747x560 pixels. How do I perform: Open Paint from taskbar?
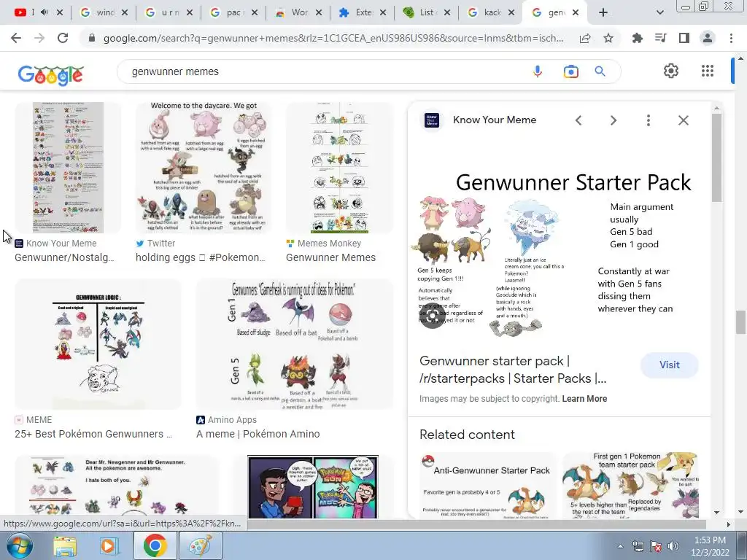coord(200,545)
